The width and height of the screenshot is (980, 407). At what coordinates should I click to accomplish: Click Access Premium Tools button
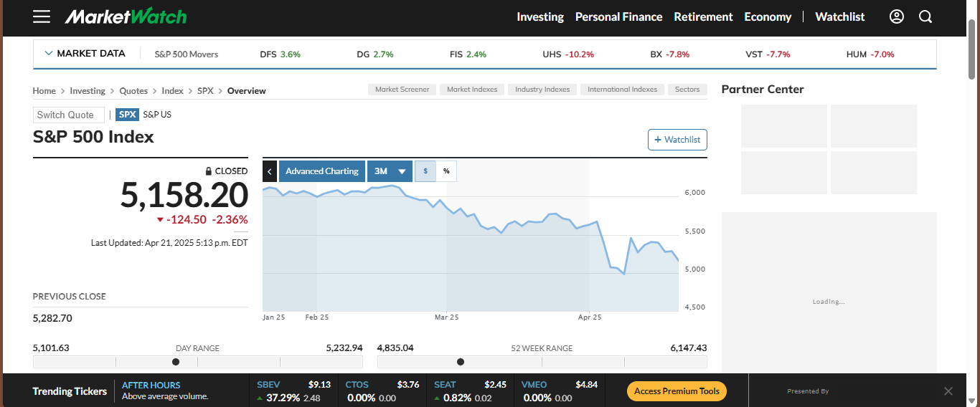tap(677, 391)
